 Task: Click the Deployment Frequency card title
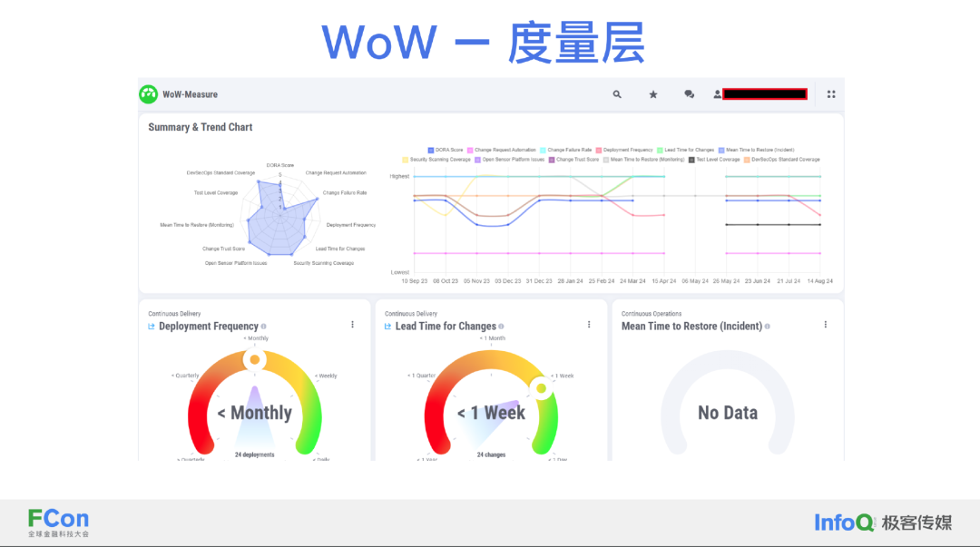point(208,327)
